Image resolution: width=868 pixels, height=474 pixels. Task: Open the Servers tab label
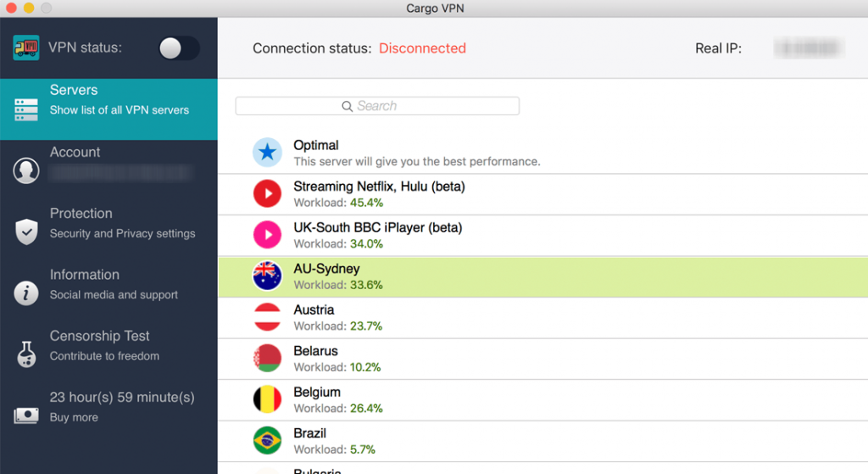(74, 90)
